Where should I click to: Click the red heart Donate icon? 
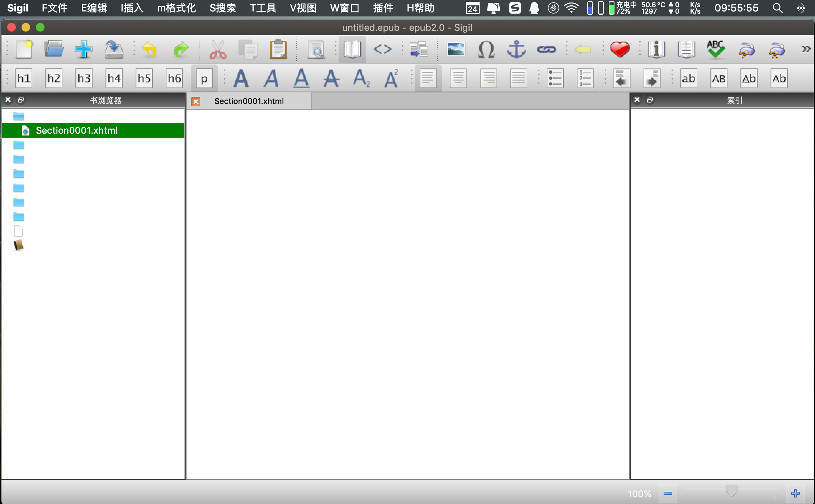620,49
